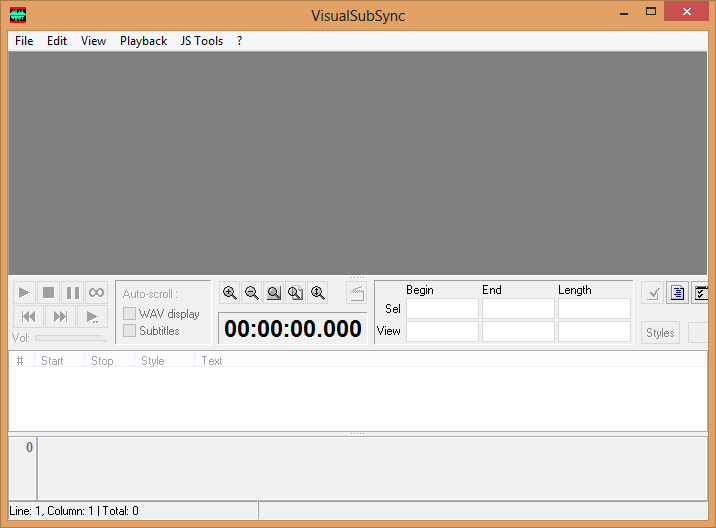Image resolution: width=716 pixels, height=528 pixels.
Task: Click the zoom selection icon
Action: (274, 293)
